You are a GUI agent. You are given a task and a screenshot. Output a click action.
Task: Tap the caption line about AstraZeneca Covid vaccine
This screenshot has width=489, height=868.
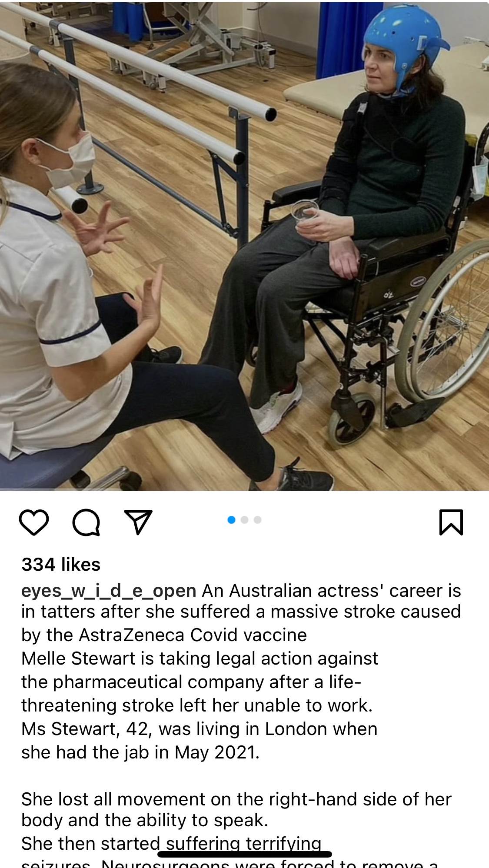pyautogui.click(x=164, y=635)
